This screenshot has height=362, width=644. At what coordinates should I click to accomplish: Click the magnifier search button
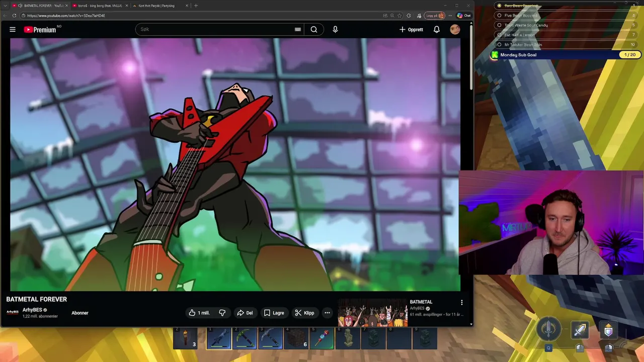(x=314, y=29)
